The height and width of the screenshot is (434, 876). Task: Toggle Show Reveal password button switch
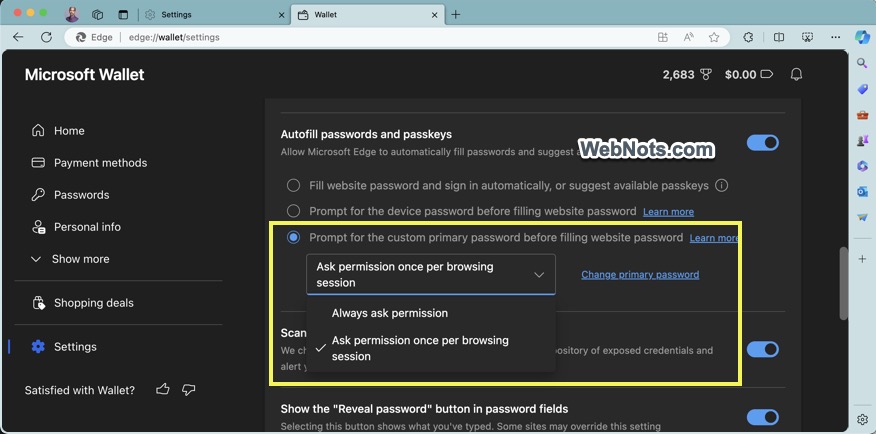pyautogui.click(x=762, y=417)
